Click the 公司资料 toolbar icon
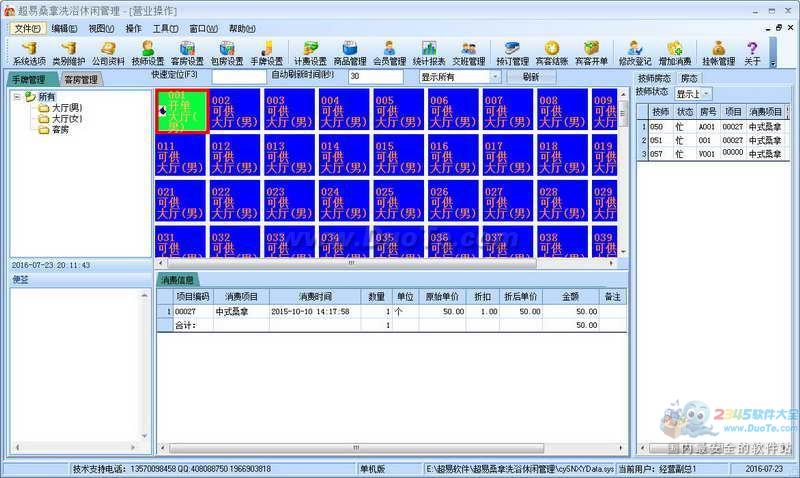This screenshot has width=800, height=478. (108, 54)
